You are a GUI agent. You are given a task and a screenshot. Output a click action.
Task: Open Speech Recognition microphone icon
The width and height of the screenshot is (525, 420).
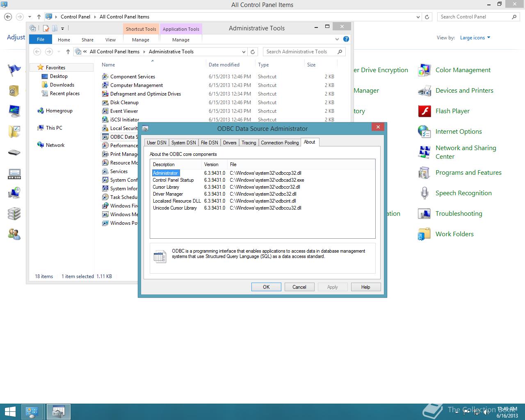point(424,193)
